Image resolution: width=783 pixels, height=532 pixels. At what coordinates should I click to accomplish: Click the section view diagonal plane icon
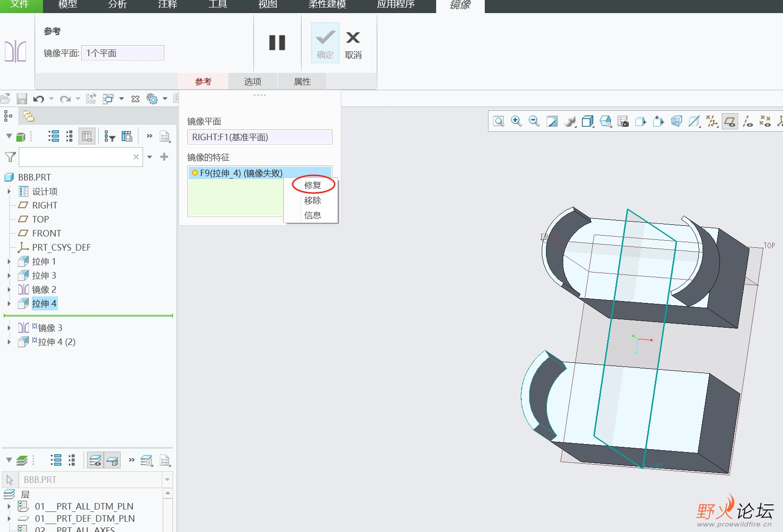tap(694, 122)
